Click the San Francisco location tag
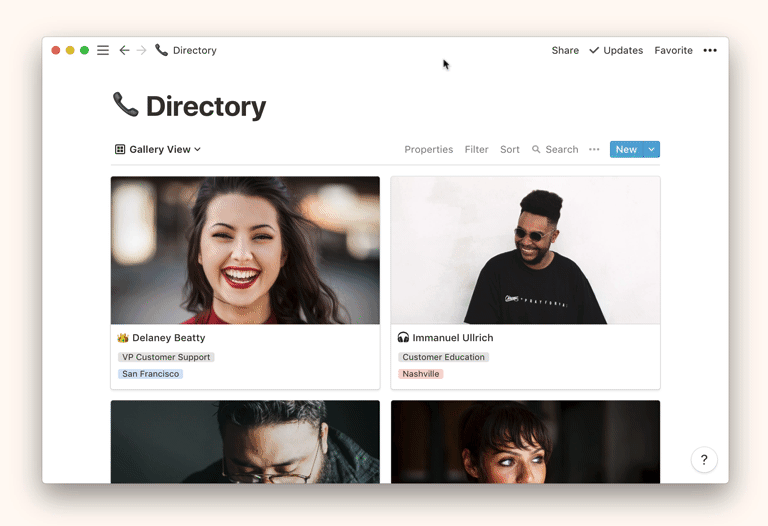Viewport: 768px width, 526px height. pyautogui.click(x=150, y=374)
